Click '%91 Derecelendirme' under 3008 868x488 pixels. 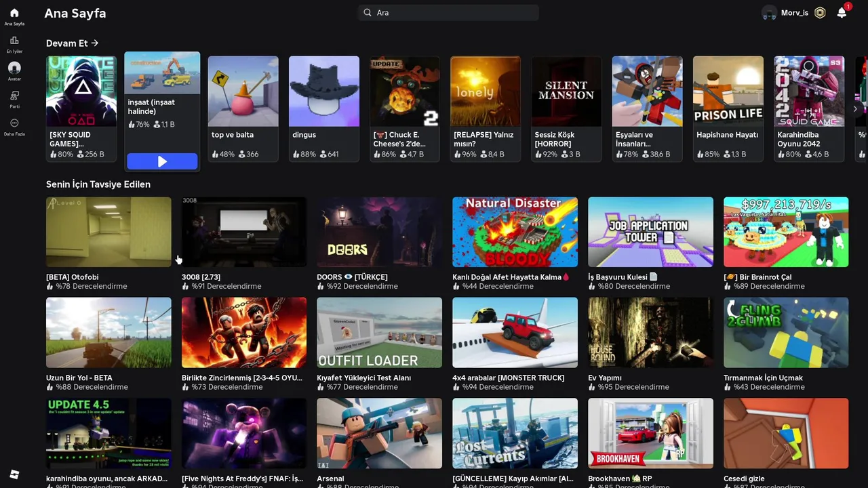[226, 287]
